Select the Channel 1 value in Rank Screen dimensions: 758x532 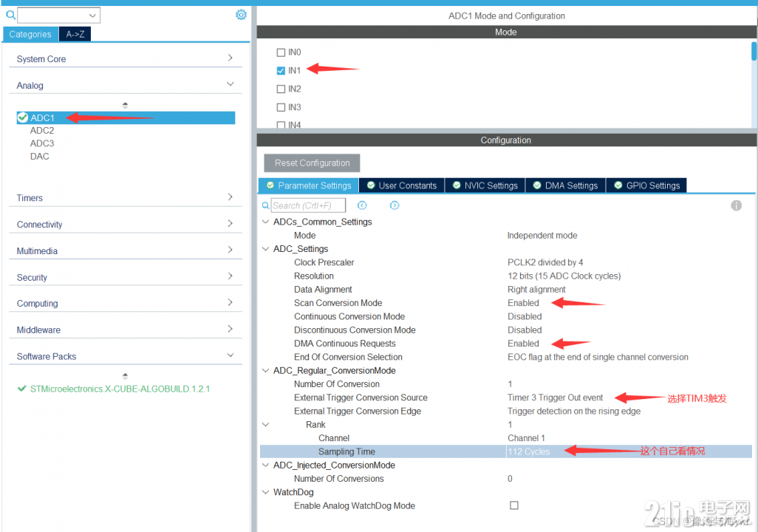[526, 438]
